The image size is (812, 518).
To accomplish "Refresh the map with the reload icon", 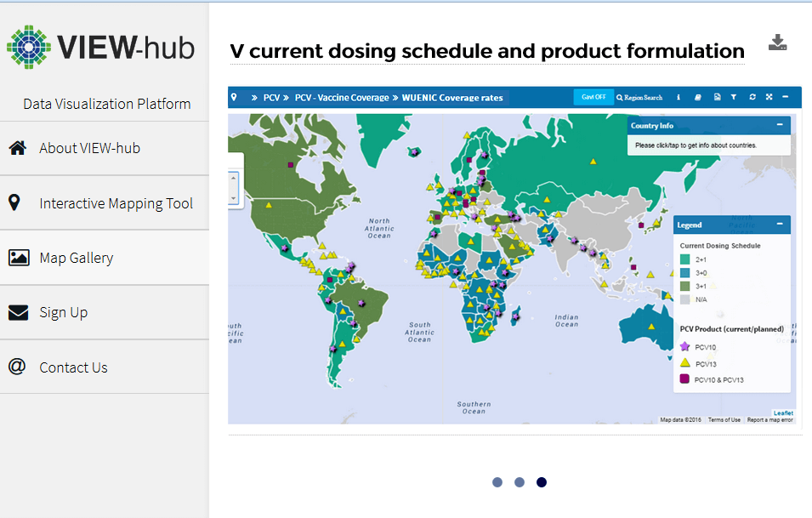I will (752, 97).
